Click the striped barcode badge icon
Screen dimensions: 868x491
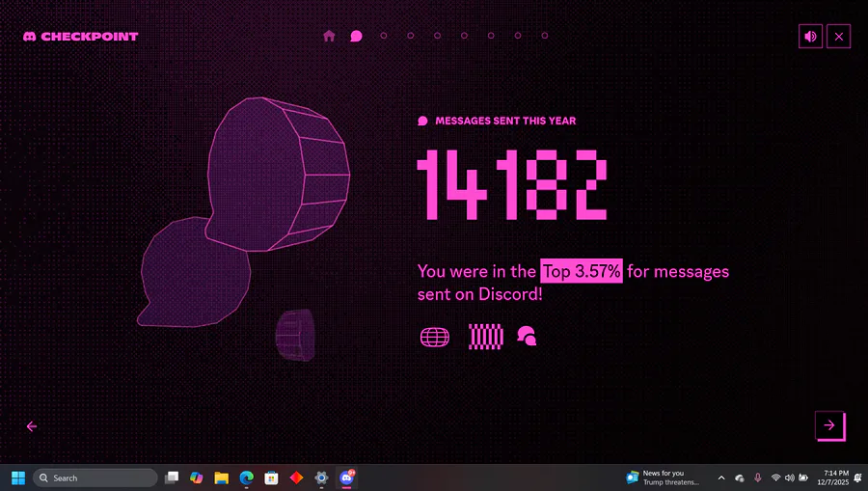click(x=486, y=337)
